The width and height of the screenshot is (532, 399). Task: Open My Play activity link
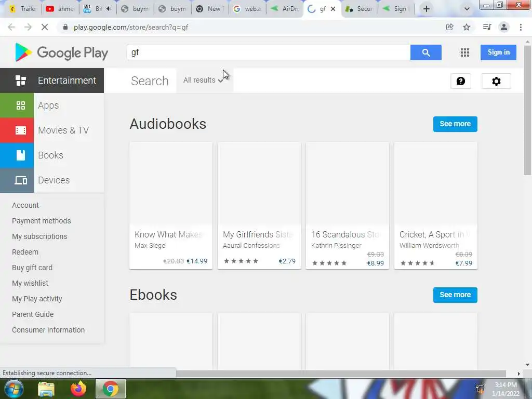tap(37, 299)
